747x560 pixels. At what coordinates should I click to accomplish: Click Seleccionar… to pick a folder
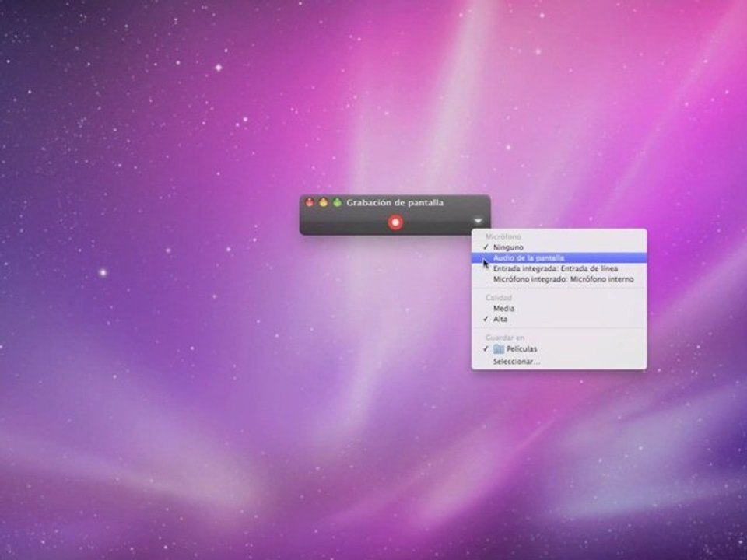click(x=559, y=362)
